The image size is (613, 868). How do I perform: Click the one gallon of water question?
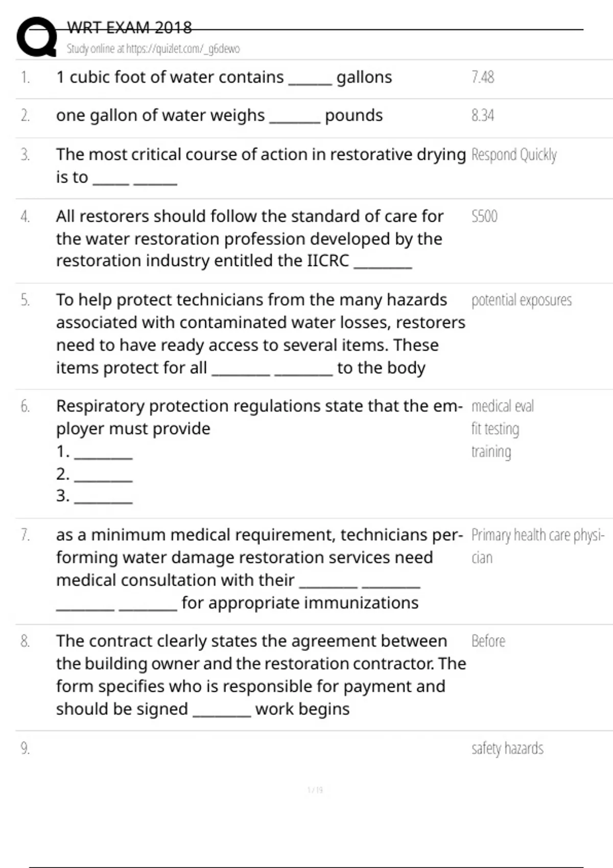pyautogui.click(x=219, y=115)
